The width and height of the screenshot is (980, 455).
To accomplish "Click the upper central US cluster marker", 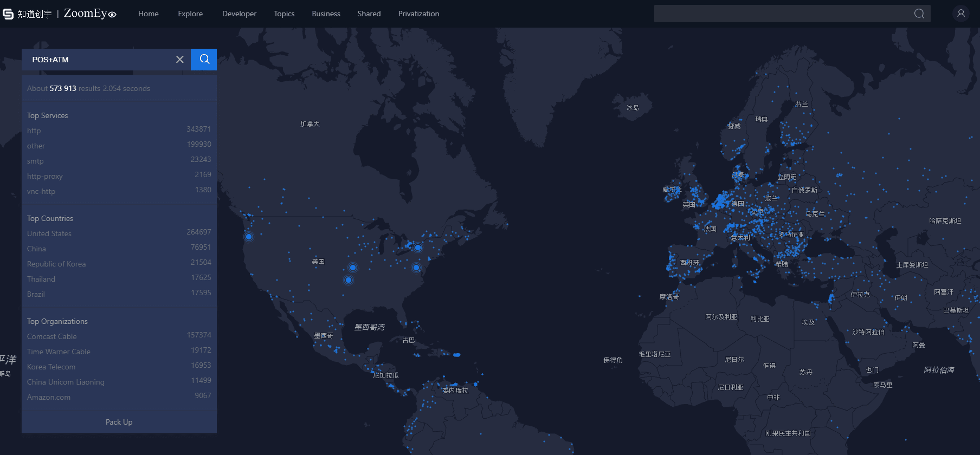I will click(x=353, y=268).
